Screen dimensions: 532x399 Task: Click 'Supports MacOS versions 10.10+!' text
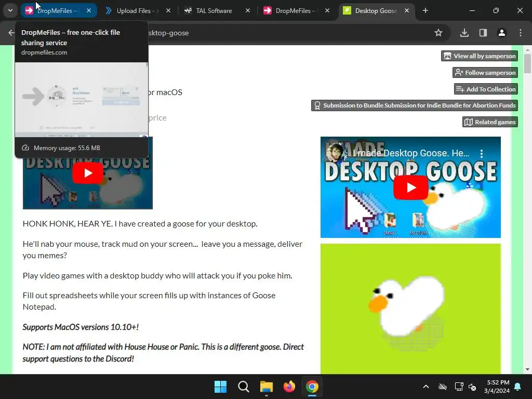pos(81,327)
